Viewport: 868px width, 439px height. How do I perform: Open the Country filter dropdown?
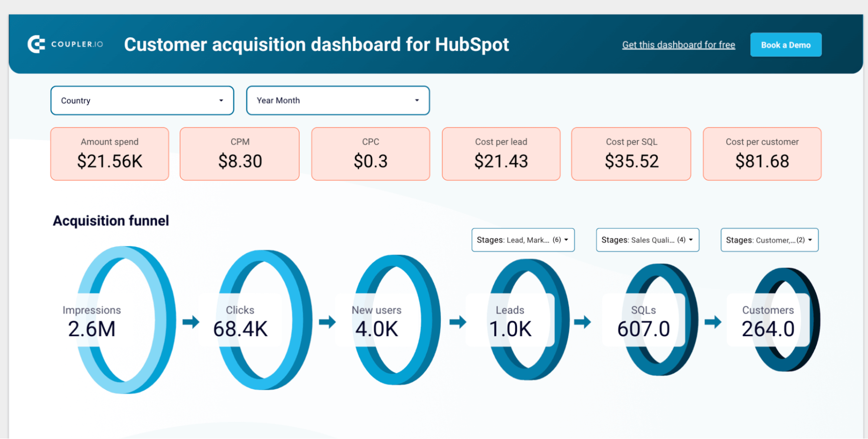pyautogui.click(x=142, y=100)
